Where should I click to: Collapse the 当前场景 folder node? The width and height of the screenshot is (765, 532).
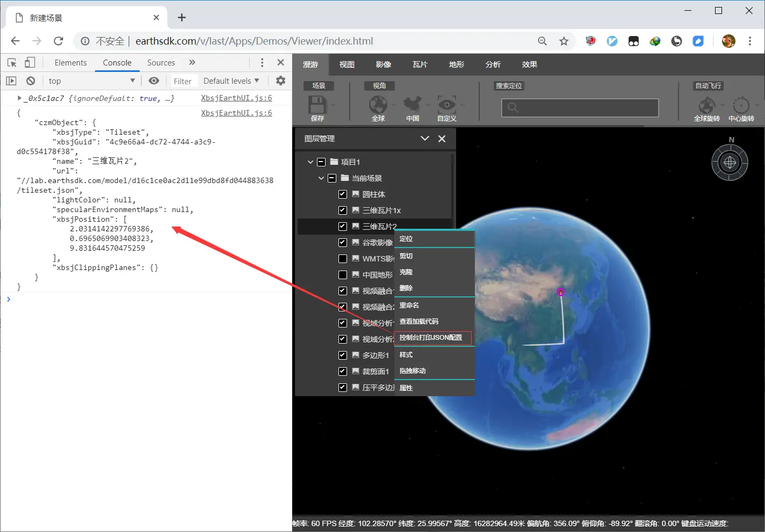tap(321, 178)
